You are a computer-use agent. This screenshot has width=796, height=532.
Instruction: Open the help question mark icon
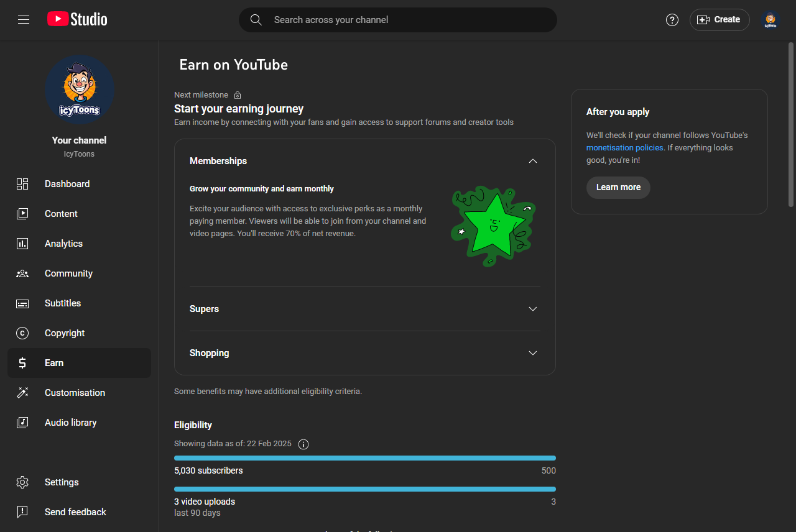(x=672, y=20)
